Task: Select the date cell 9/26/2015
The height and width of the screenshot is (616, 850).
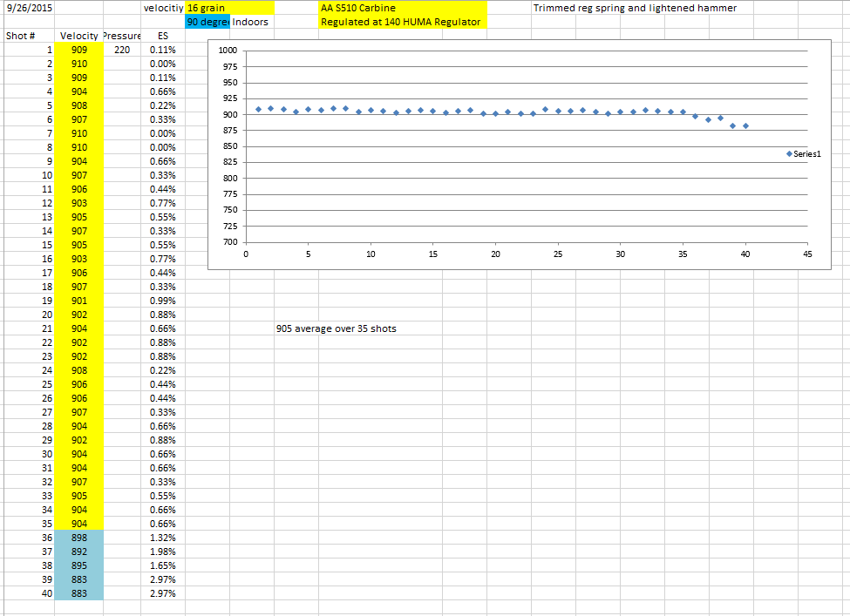Action: [x=30, y=8]
